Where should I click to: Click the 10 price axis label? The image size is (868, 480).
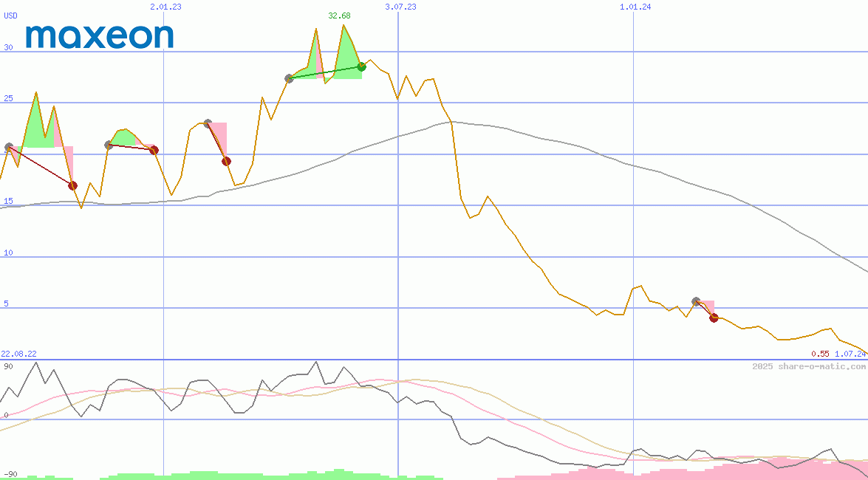tap(8, 253)
